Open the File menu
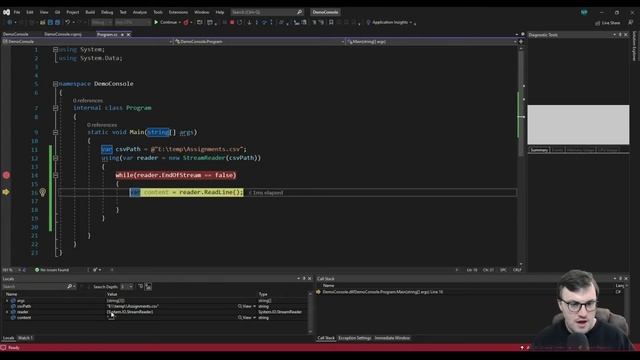This screenshot has height=360, width=640. click(17, 12)
